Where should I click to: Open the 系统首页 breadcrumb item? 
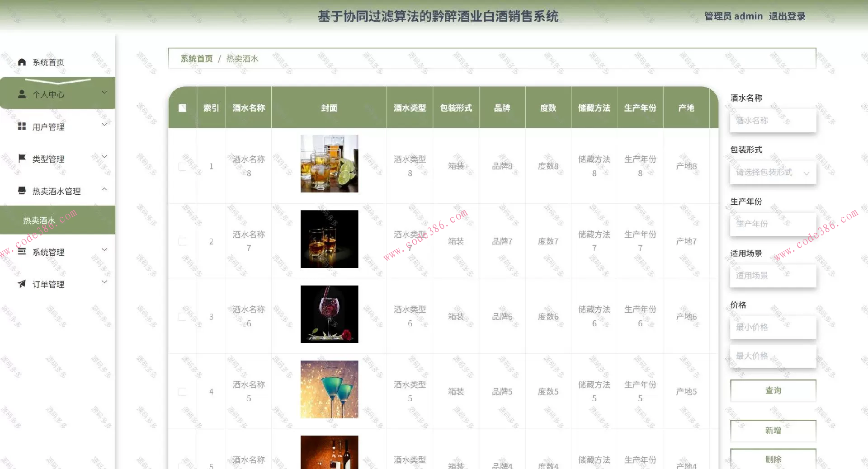tap(196, 58)
